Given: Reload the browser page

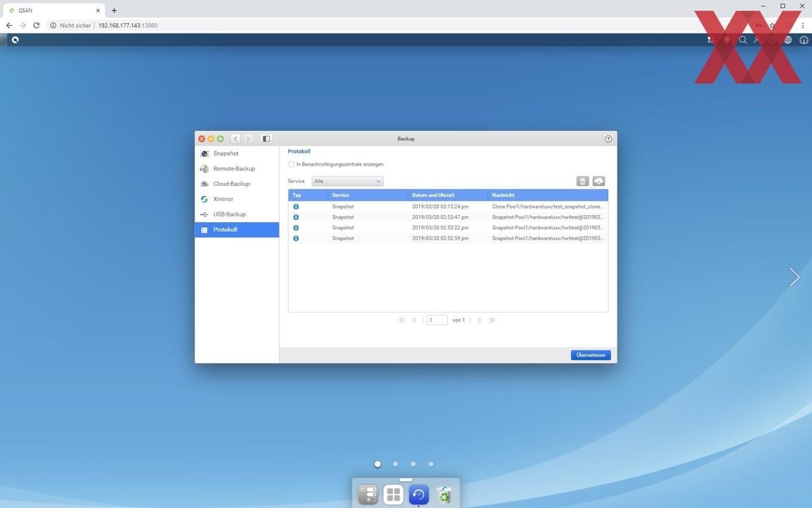Looking at the screenshot, I should point(36,26).
